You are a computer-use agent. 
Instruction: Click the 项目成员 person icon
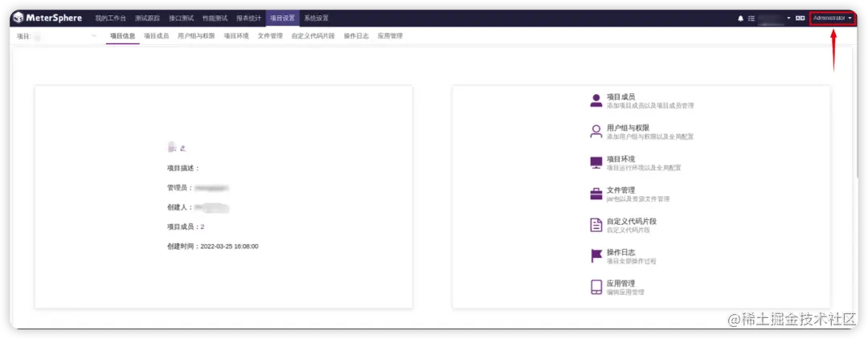point(596,100)
